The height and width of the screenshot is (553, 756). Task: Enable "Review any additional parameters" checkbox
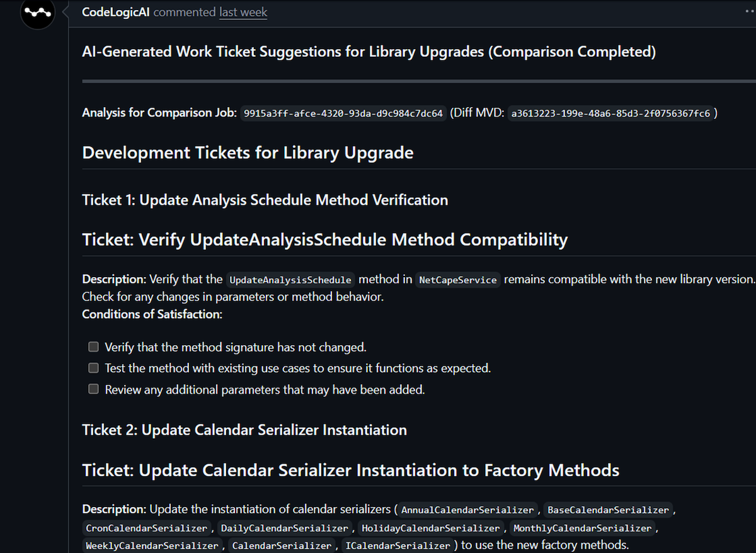[x=93, y=389]
